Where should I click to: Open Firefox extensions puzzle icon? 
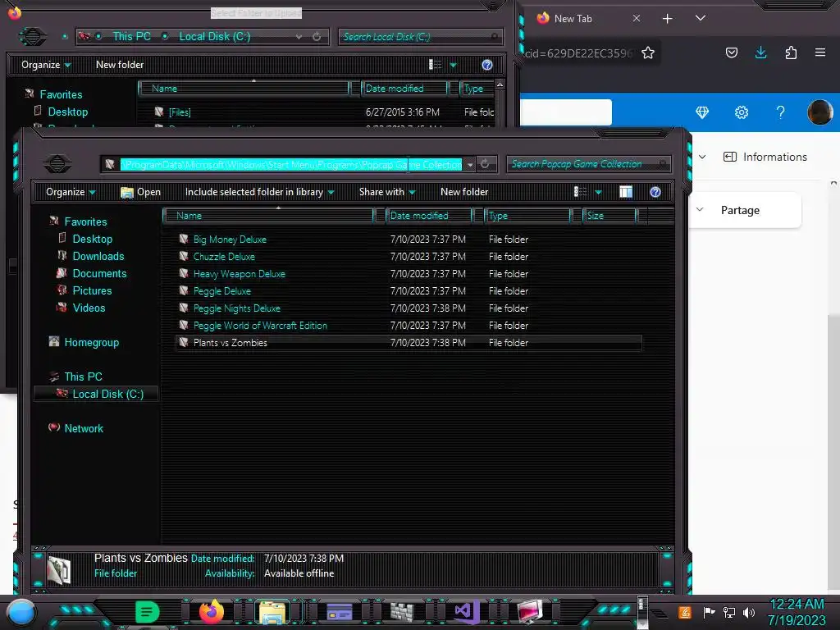coord(791,52)
